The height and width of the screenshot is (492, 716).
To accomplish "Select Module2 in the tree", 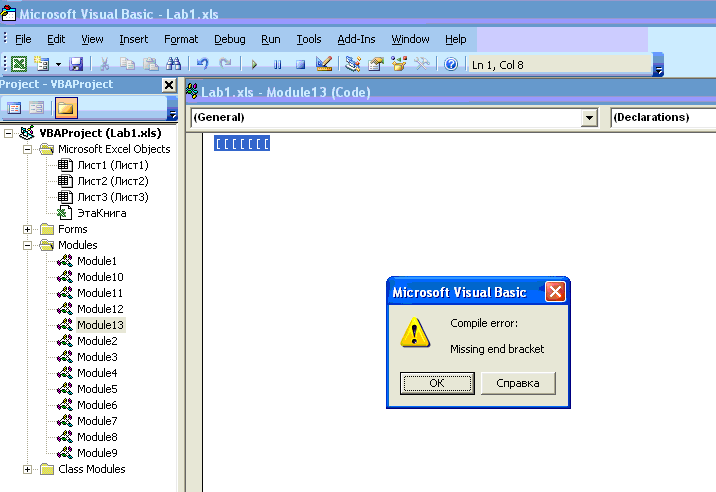I will tap(97, 341).
